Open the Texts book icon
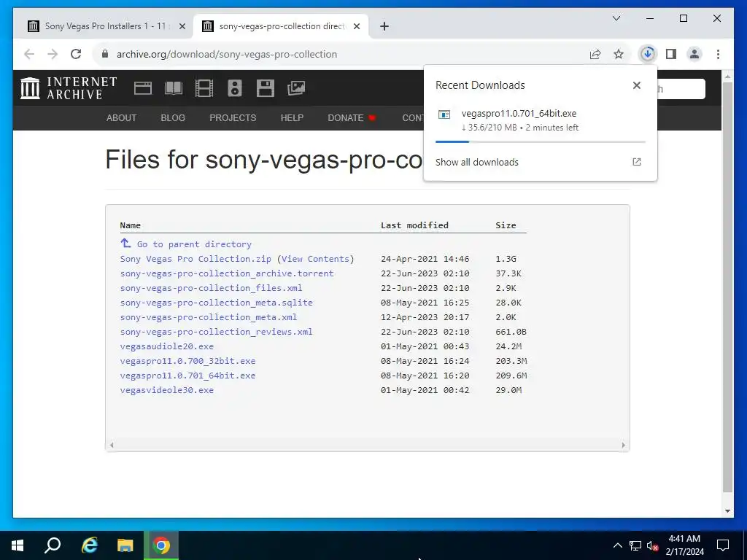Viewport: 747px width, 560px height. point(174,88)
